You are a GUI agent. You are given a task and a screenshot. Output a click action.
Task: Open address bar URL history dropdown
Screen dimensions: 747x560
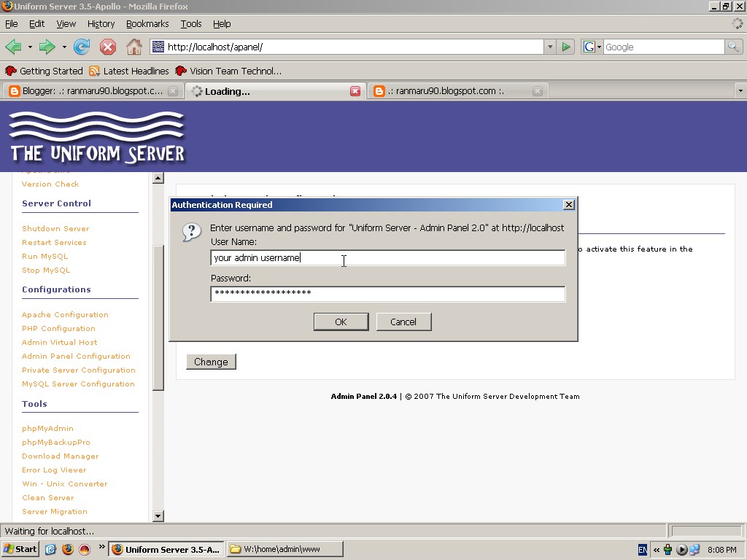point(550,47)
